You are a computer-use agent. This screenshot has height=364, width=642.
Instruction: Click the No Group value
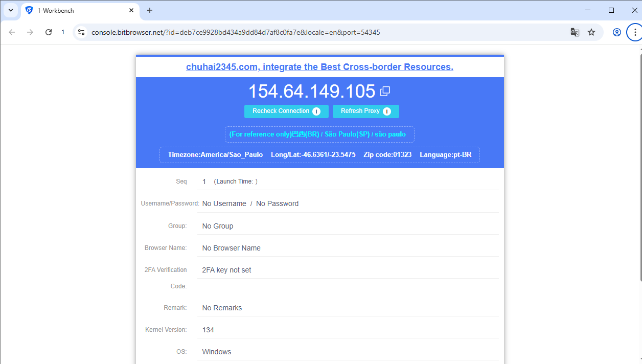[x=218, y=226]
